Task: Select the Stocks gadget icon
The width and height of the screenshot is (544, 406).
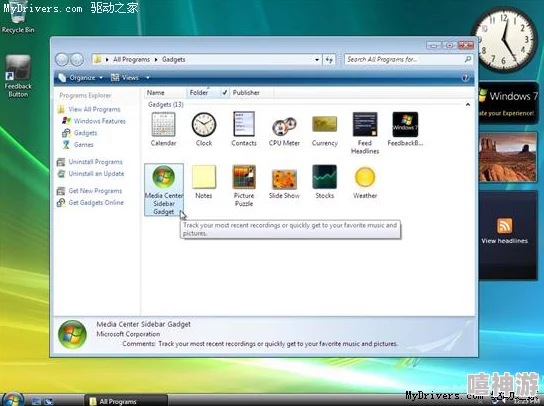Action: click(x=324, y=177)
